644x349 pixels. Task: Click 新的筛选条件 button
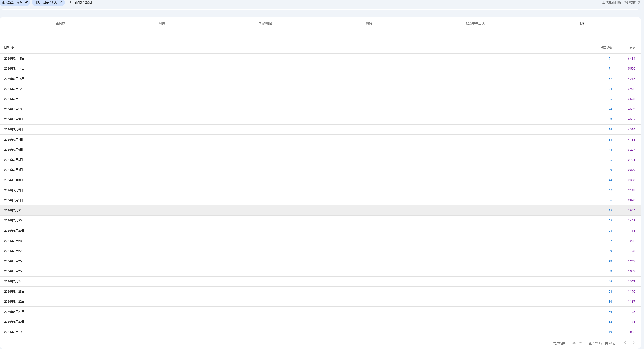(81, 2)
